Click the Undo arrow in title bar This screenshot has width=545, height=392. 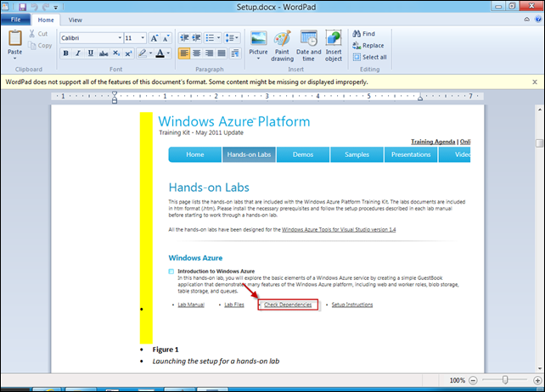[34, 7]
